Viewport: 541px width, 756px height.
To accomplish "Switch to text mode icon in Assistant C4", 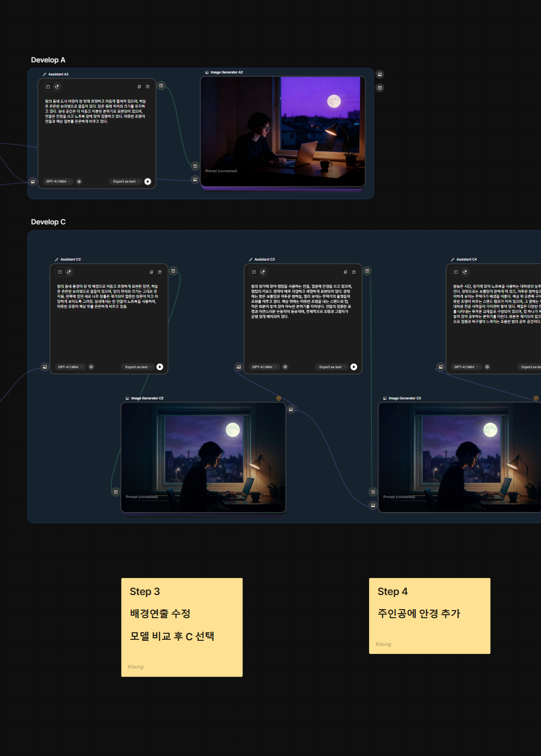I will pos(456,272).
